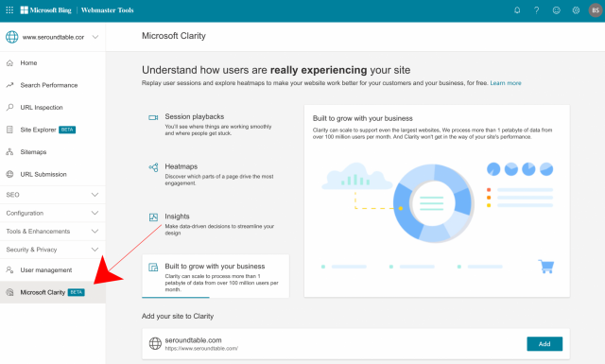This screenshot has height=364, width=605.
Task: Open the www.seroundtable.com site dropdown
Action: click(53, 37)
